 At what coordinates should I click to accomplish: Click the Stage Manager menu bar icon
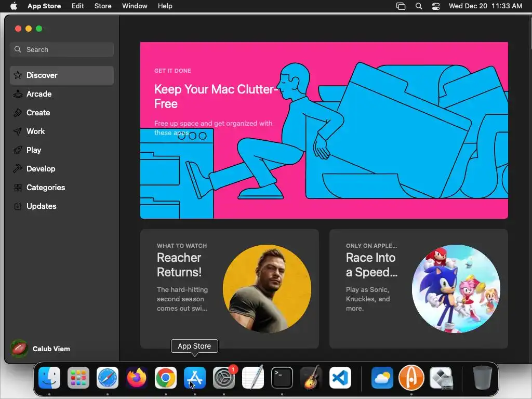(x=401, y=6)
